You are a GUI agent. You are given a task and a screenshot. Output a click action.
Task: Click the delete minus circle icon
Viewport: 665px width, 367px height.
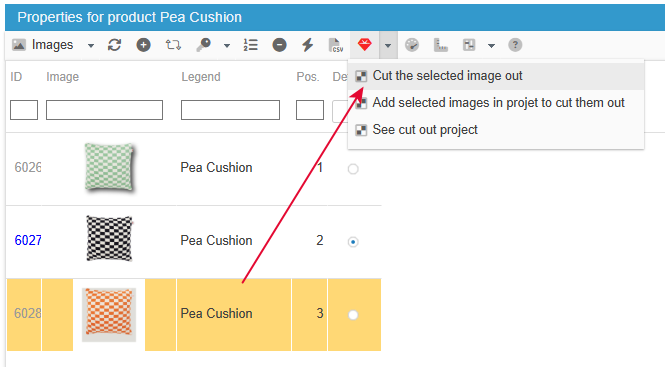coord(279,45)
